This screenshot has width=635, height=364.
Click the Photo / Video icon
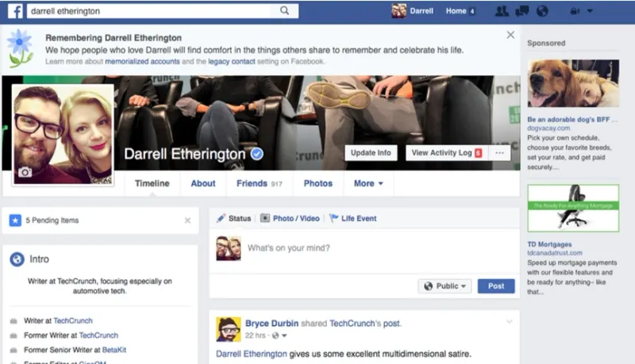(265, 218)
